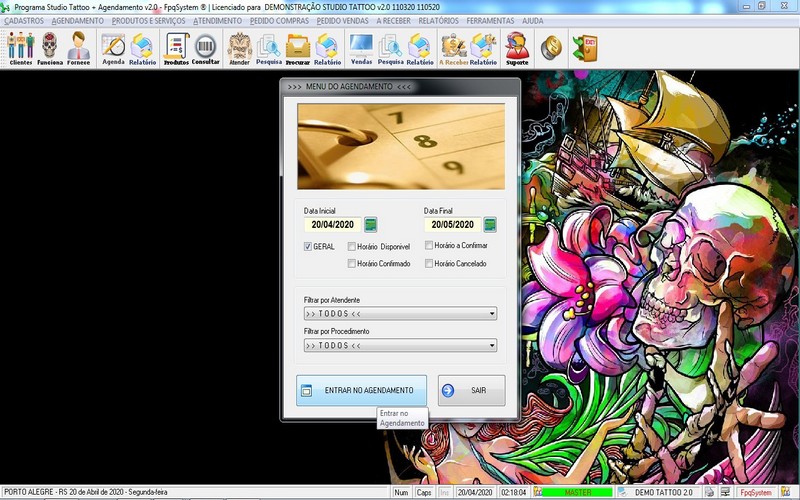Image resolution: width=800 pixels, height=500 pixels.
Task: Enable Horário Cancelado checkbox
Action: pos(429,263)
